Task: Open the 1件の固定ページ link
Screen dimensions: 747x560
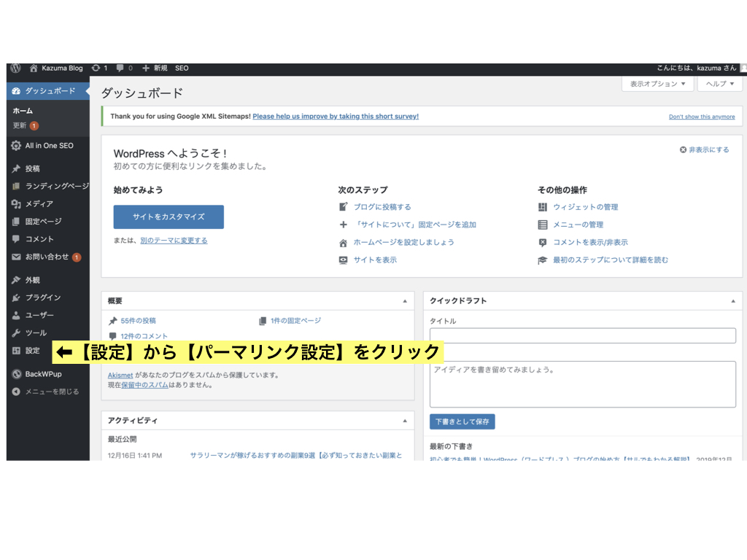Action: (x=296, y=321)
